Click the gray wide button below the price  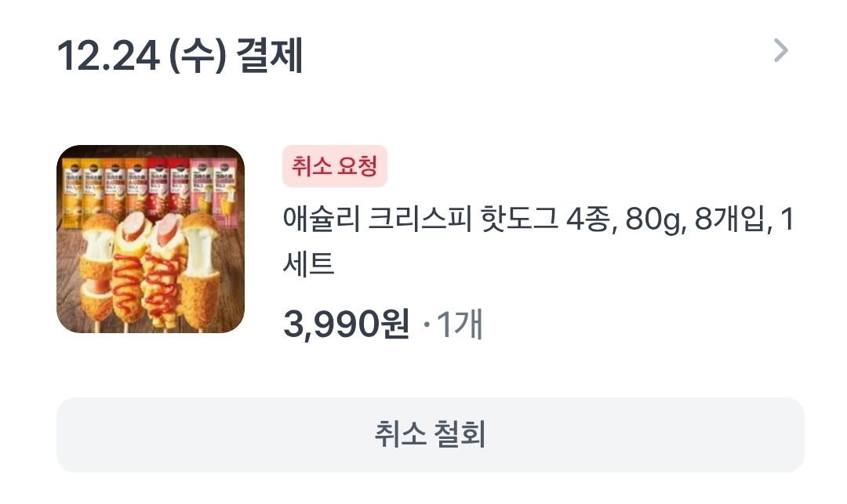point(430,435)
